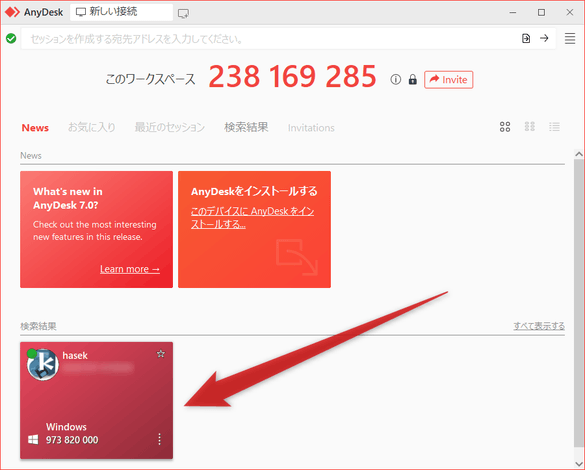Click the Learn more link
Viewport: 585px width, 470px height.
(130, 269)
